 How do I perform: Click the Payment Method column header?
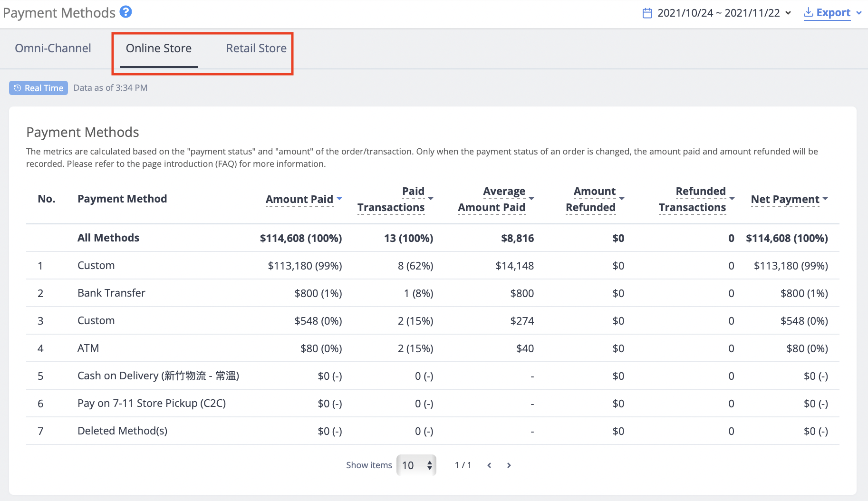pyautogui.click(x=122, y=199)
